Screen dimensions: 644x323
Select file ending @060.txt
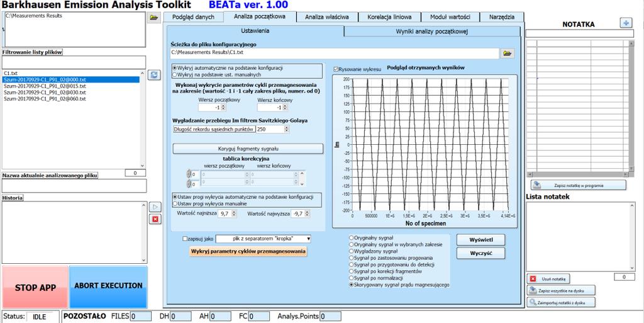(70, 99)
